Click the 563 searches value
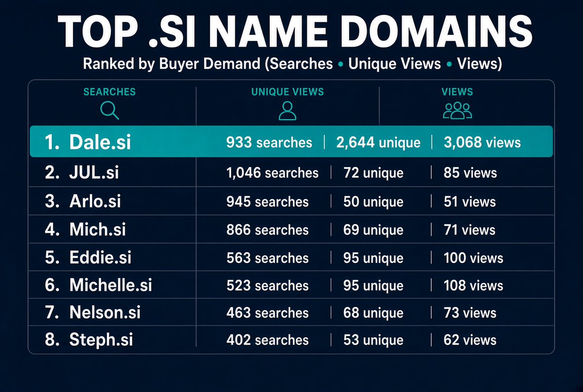 [x=267, y=258]
